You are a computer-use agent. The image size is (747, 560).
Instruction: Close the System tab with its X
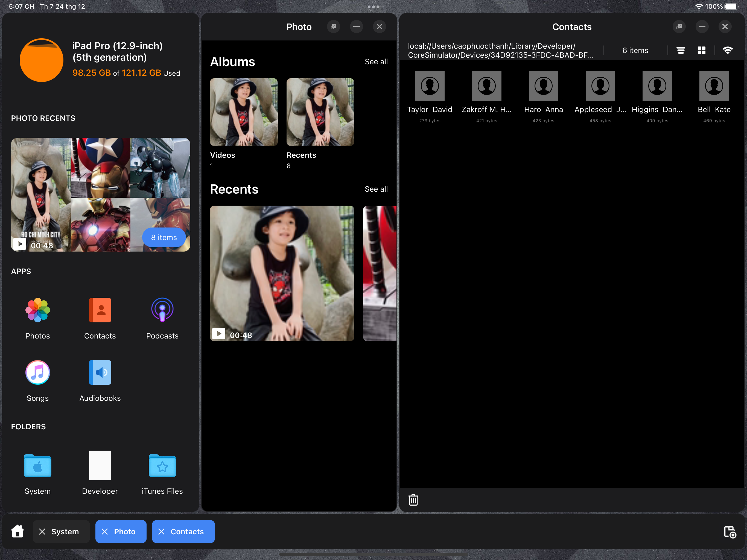click(42, 532)
